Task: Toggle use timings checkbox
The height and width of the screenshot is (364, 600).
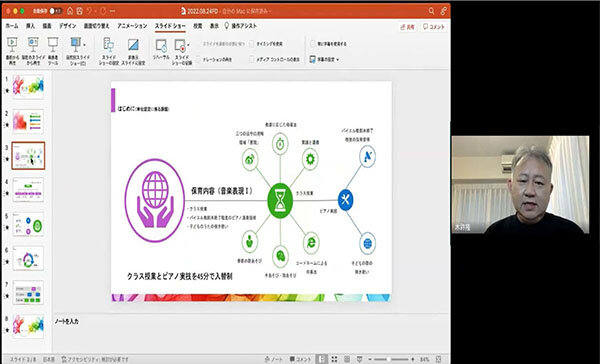Action: pyautogui.click(x=251, y=44)
